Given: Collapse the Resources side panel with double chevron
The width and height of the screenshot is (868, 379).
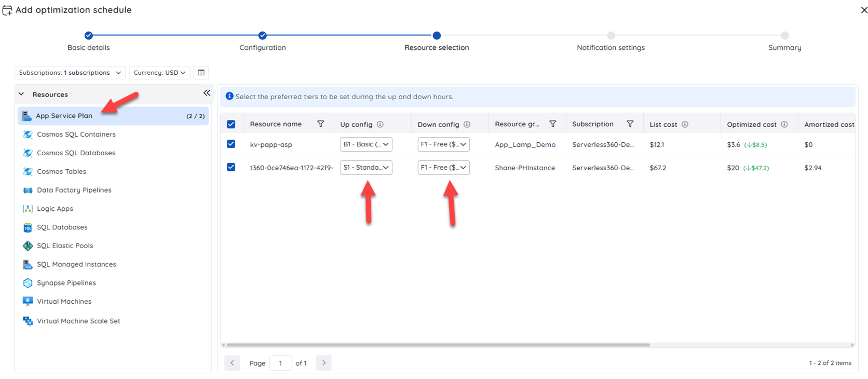Looking at the screenshot, I should coord(207,93).
